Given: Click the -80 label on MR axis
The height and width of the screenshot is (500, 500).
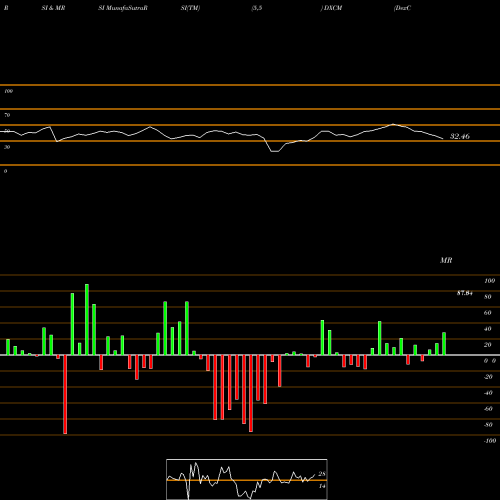Looking at the screenshot, I should pos(488,425).
